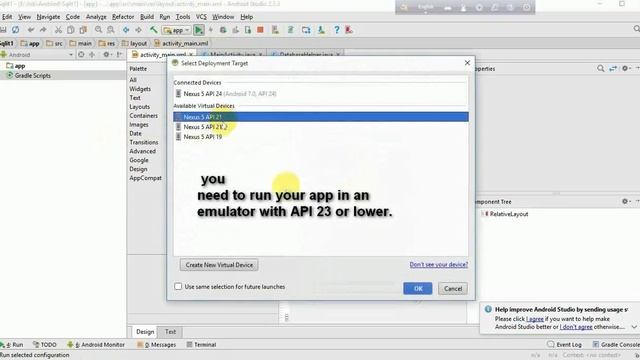This screenshot has height=360, width=640.
Task: Click the Make Project hammer icon
Action: pyautogui.click(x=153, y=30)
